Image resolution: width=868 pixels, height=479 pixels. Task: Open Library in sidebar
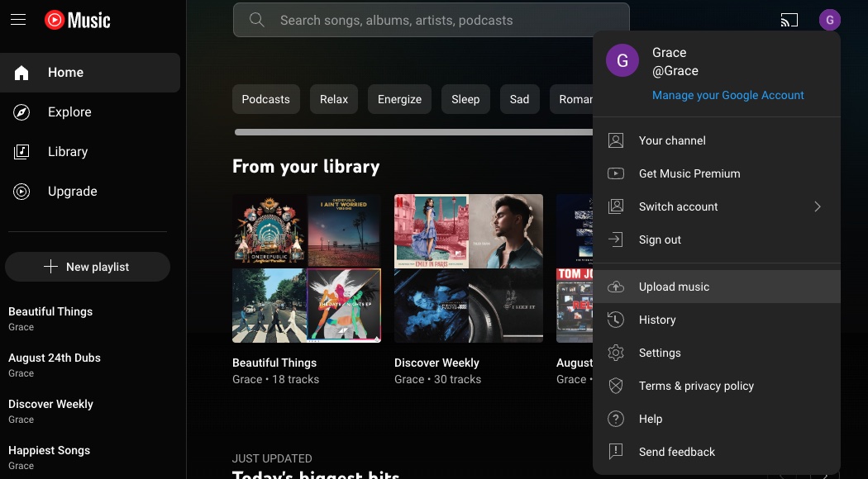click(90, 152)
